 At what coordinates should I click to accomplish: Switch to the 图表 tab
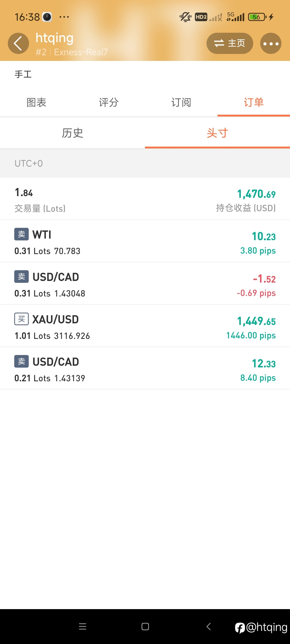tap(36, 103)
